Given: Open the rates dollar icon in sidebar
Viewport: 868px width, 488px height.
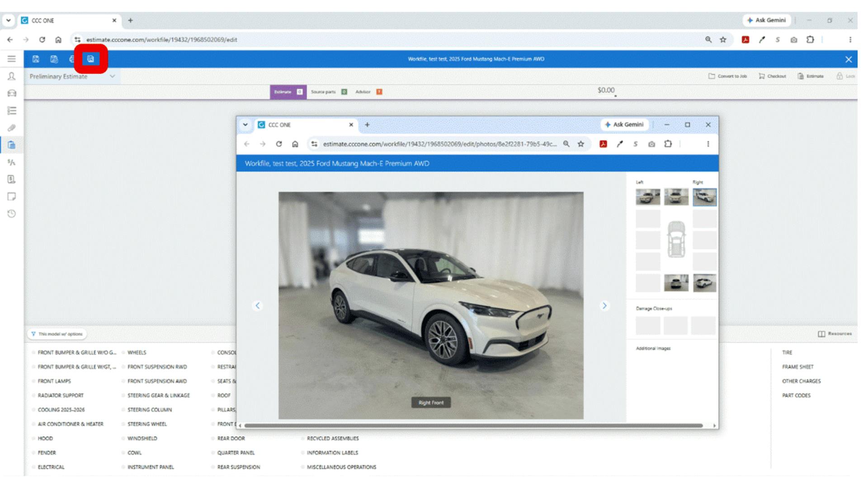Looking at the screenshot, I should point(12,162).
